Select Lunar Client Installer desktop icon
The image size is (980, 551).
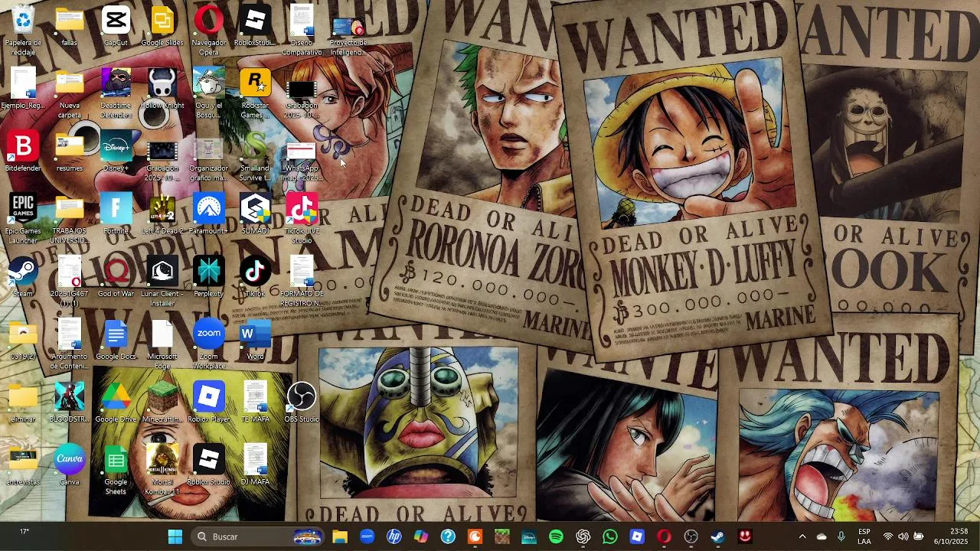tap(162, 281)
